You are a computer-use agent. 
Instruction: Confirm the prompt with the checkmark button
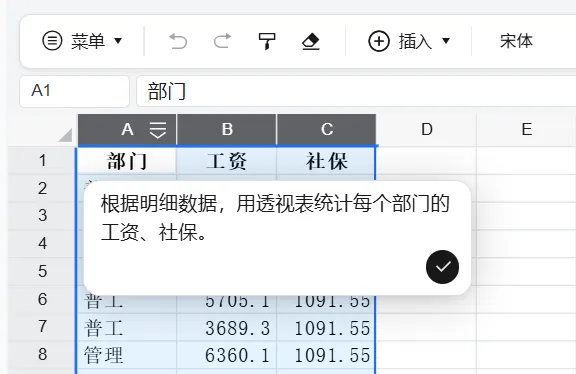[x=442, y=267]
